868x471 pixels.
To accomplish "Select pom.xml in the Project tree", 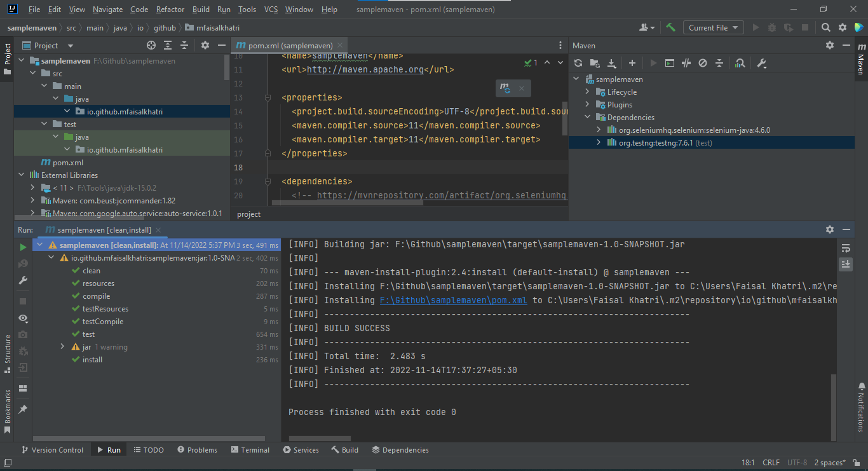I will pyautogui.click(x=67, y=163).
